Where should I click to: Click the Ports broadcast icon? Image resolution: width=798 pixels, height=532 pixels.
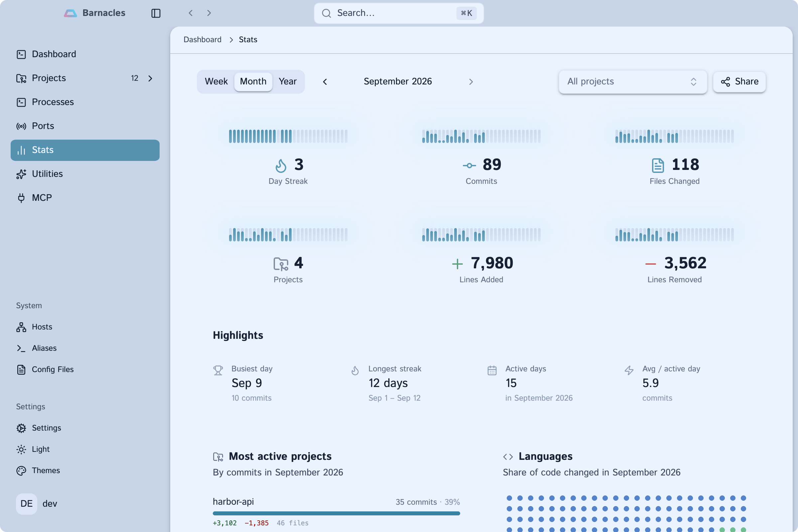point(21,126)
